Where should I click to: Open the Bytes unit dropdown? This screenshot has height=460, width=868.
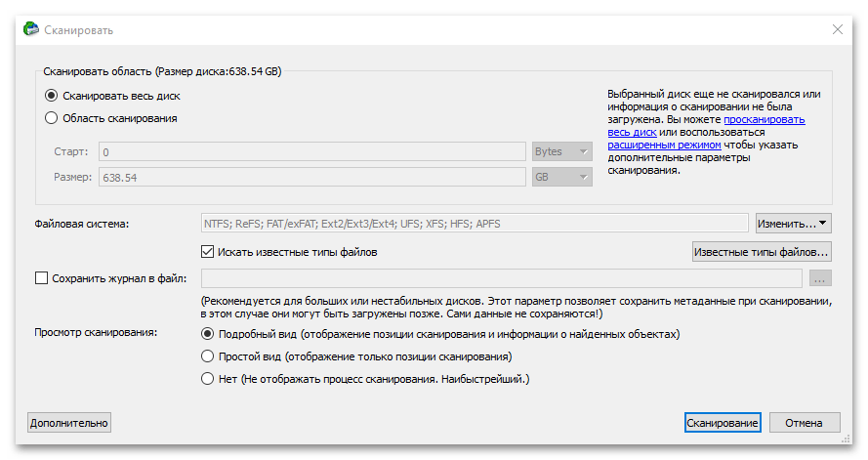561,151
